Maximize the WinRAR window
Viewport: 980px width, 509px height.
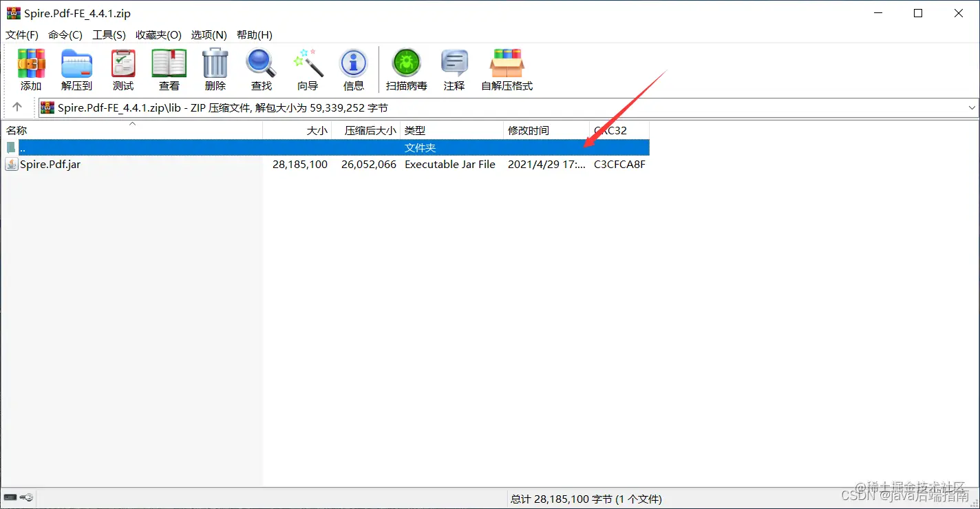tap(918, 13)
